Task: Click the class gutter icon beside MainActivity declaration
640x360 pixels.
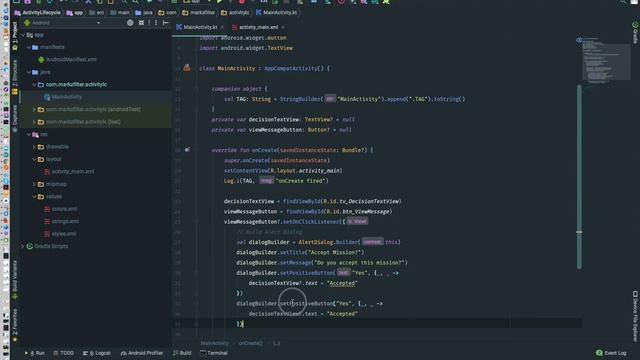Action: click(187, 68)
